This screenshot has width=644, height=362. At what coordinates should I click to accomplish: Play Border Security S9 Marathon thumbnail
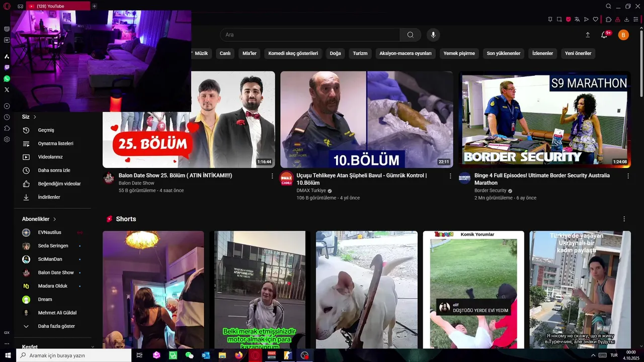[x=544, y=120]
